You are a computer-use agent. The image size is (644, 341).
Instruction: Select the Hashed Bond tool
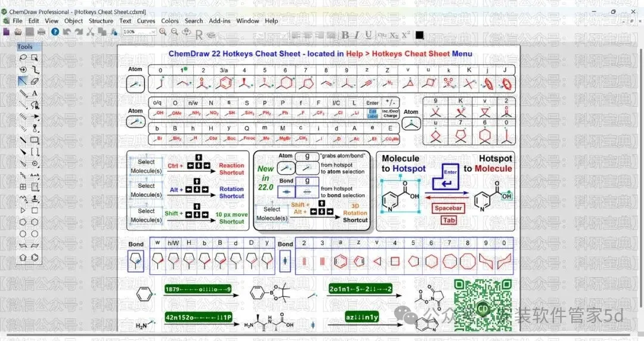(x=23, y=117)
